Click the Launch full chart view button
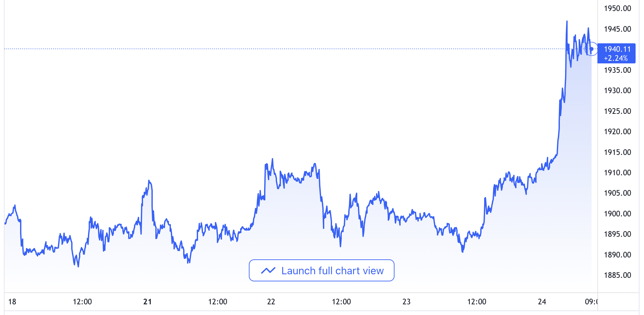Screen dimensions: 644x315 click(x=321, y=270)
